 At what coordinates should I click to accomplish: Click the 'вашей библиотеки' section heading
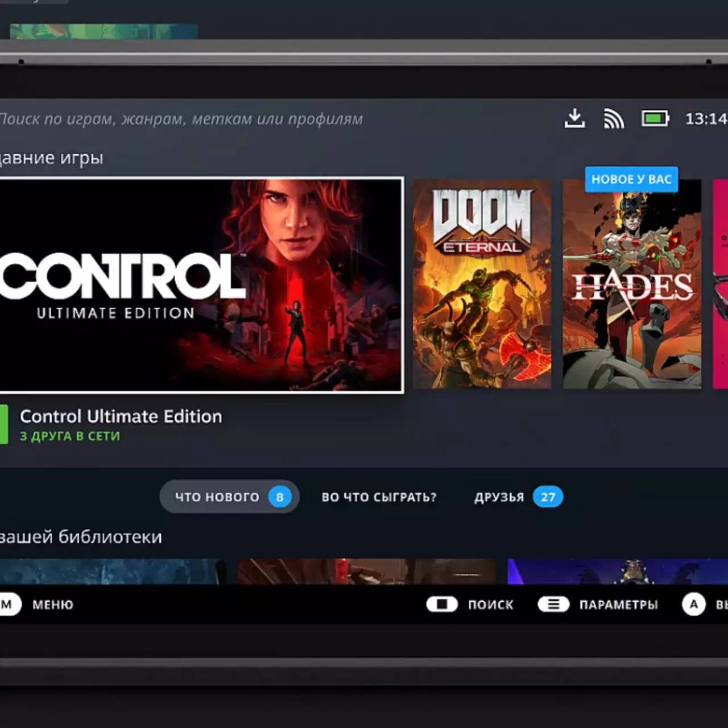click(x=81, y=537)
